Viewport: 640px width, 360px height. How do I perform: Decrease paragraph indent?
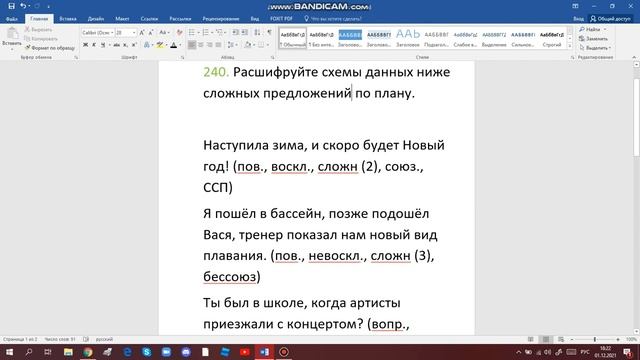[x=236, y=33]
